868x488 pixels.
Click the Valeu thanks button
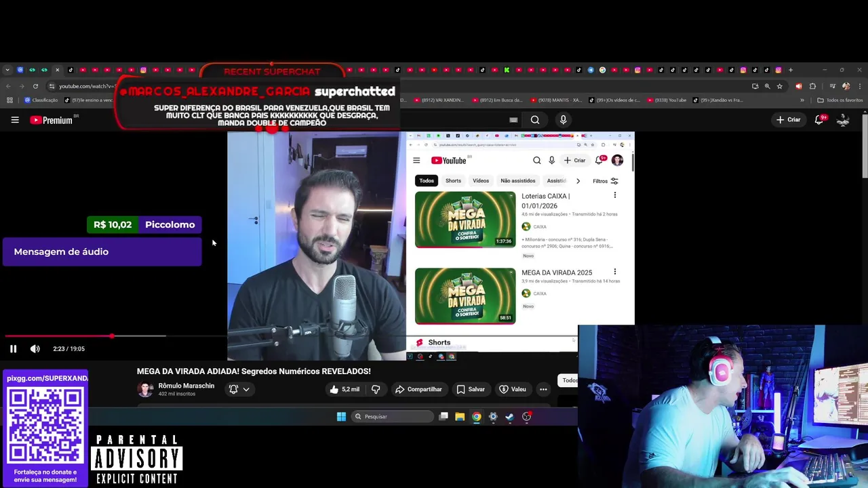(x=513, y=390)
